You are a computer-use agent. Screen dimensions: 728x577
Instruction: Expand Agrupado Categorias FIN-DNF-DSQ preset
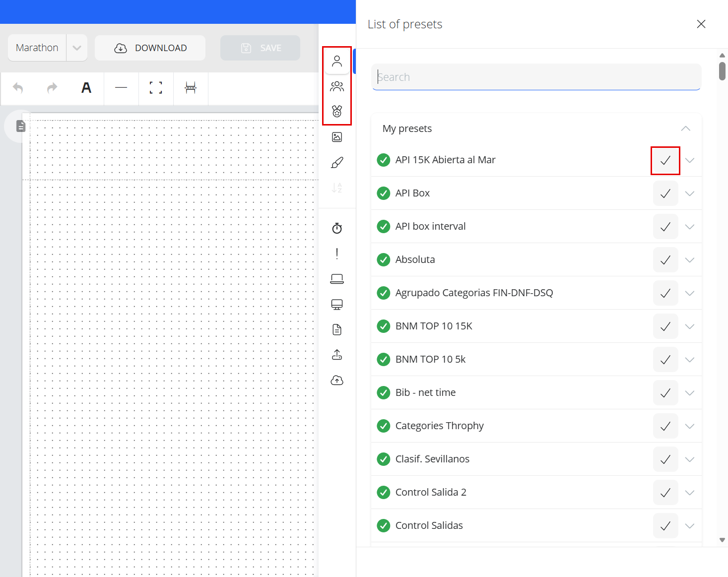point(690,293)
